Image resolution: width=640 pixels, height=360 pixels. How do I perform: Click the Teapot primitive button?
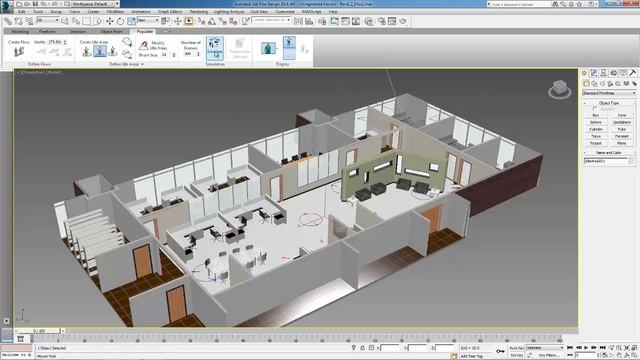point(596,143)
